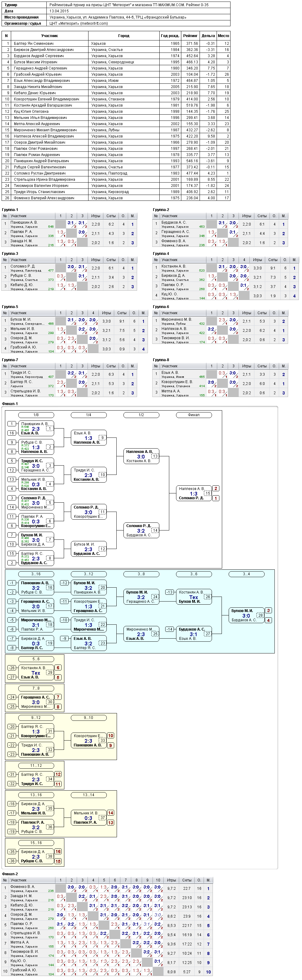This screenshot has width=302, height=980.
Task: Click the Группа-8 heading
Action: (x=161, y=360)
